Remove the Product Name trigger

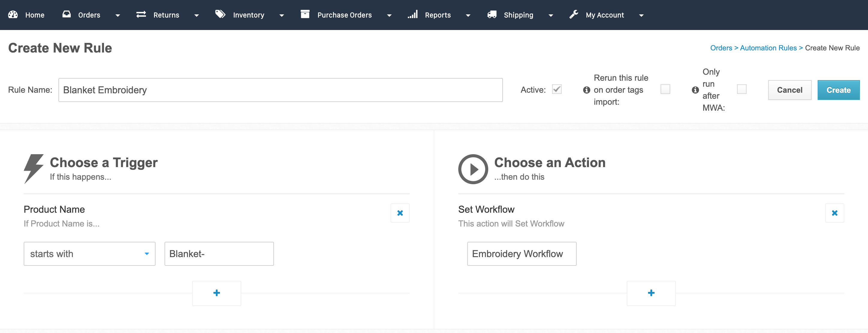400,213
